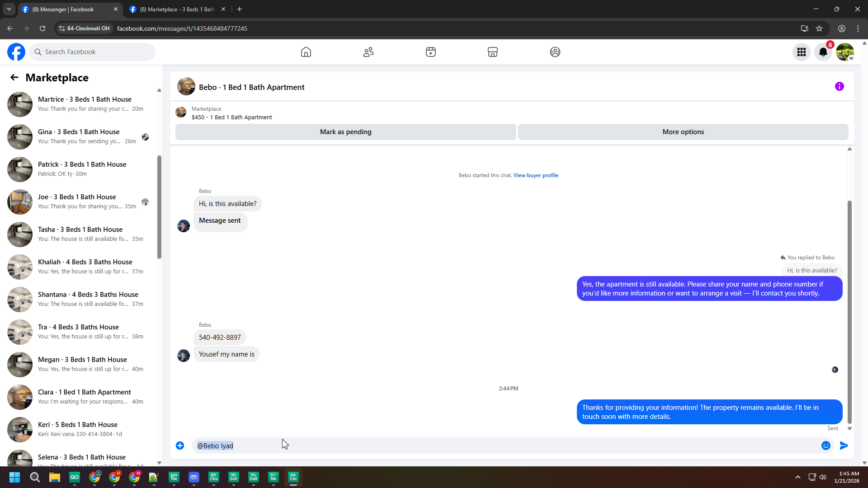
Task: Open the Joe 3 Beds 1 Bath House chat
Action: [79, 202]
